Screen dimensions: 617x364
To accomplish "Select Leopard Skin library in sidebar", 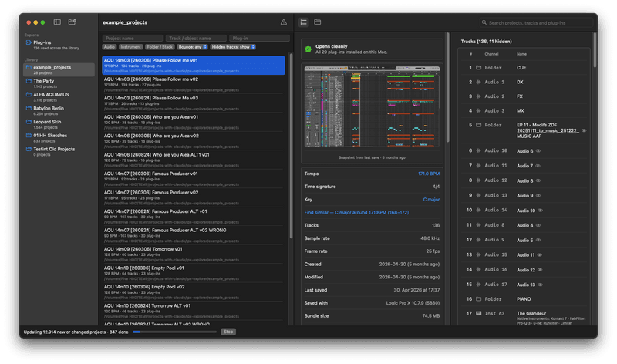I will [x=59, y=124].
